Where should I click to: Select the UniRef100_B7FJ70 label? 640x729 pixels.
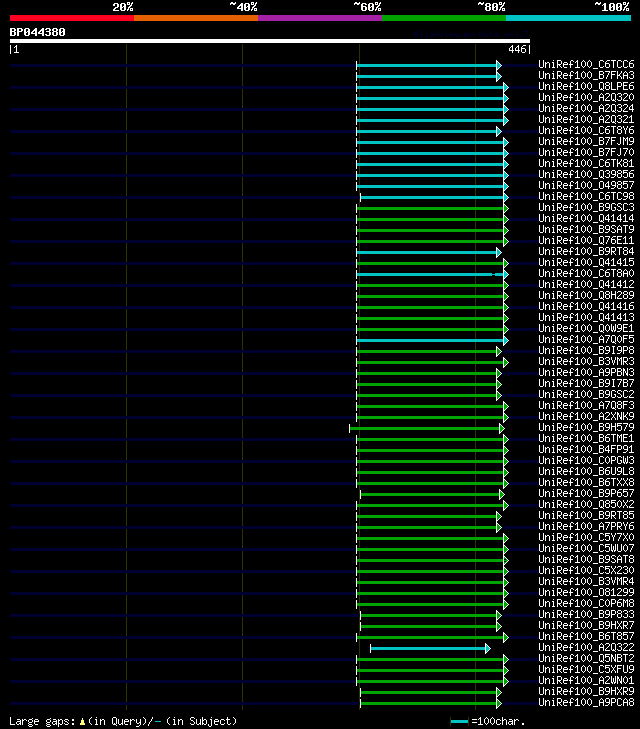586,152
